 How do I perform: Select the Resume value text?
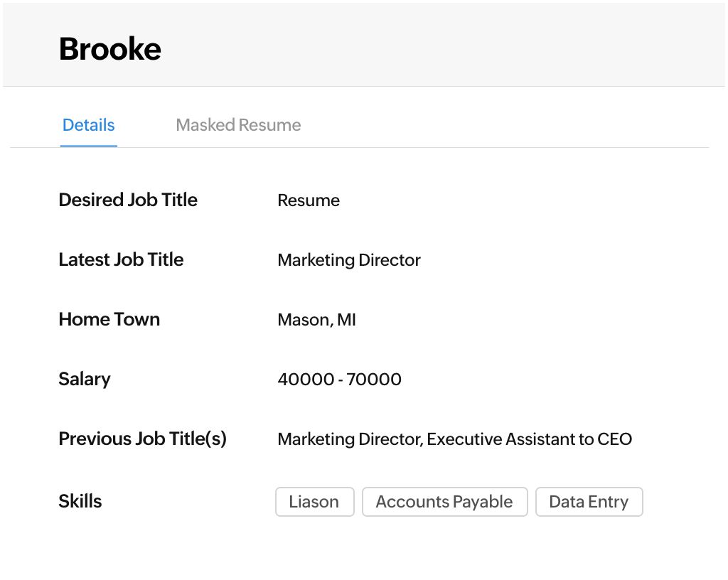(309, 200)
